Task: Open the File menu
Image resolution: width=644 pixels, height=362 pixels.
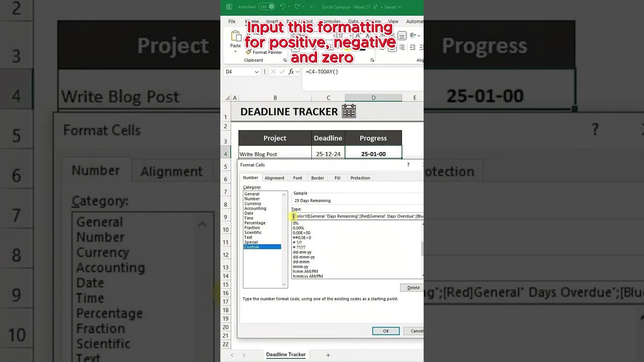Action: coord(232,22)
